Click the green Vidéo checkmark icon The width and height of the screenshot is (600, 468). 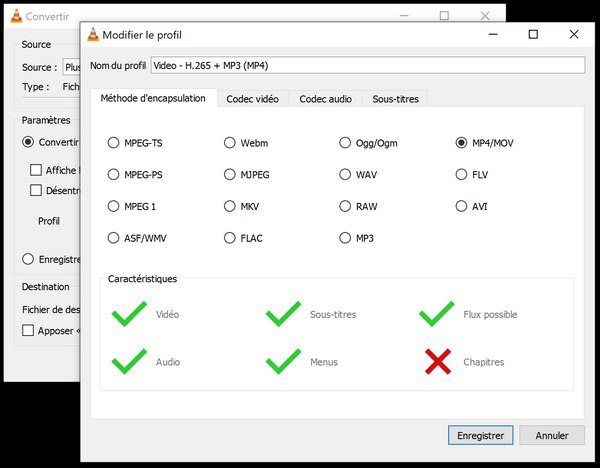coord(129,314)
